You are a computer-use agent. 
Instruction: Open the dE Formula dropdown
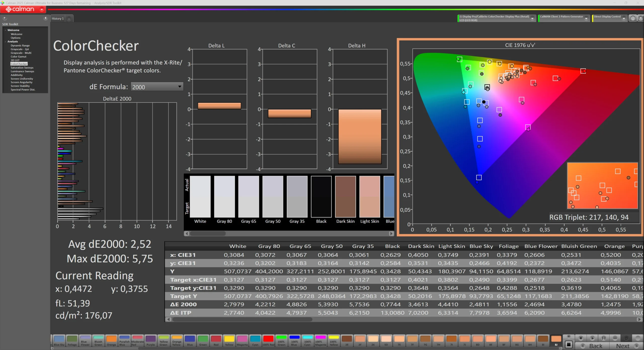[157, 87]
